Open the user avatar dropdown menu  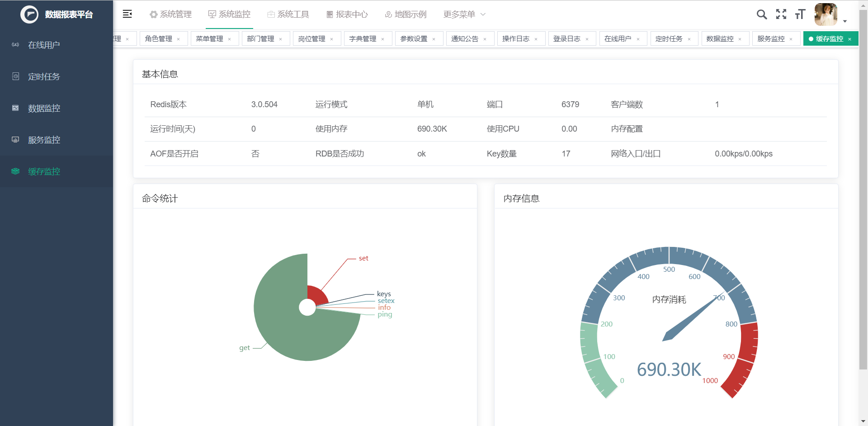pyautogui.click(x=826, y=14)
